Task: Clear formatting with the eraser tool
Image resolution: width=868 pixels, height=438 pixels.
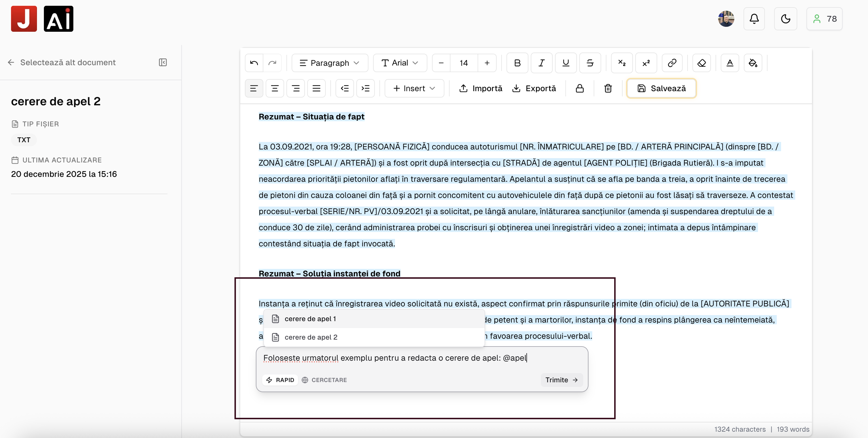Action: pos(701,63)
